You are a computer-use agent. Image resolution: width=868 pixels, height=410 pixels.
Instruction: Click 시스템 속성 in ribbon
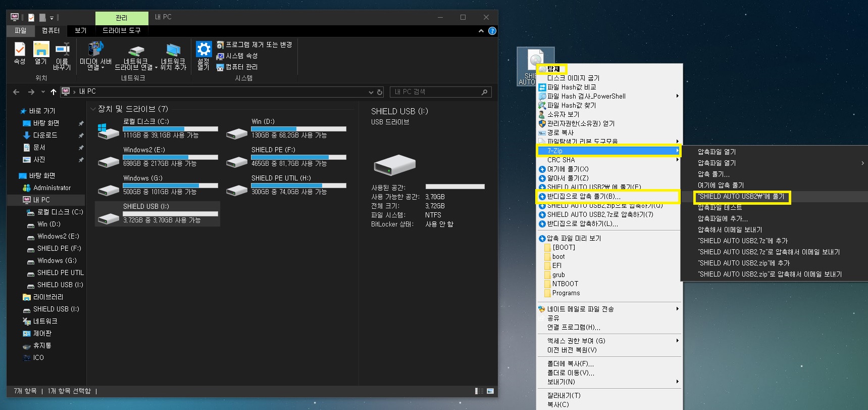237,56
